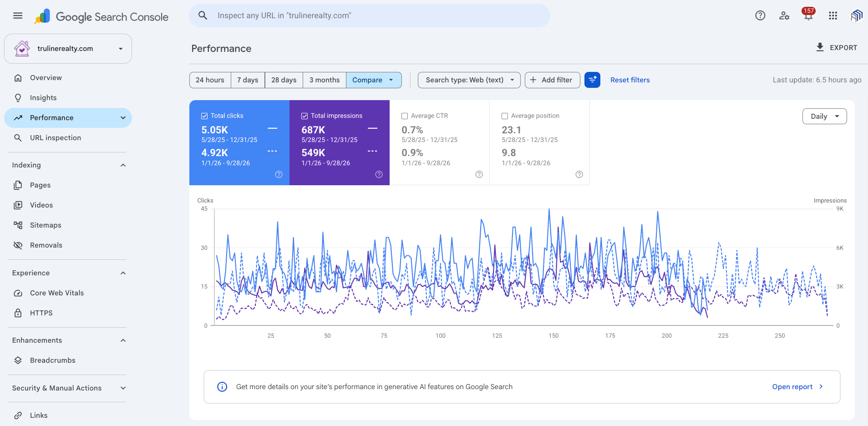Click Open report link
Image resolution: width=868 pixels, height=426 pixels.
pyautogui.click(x=797, y=387)
